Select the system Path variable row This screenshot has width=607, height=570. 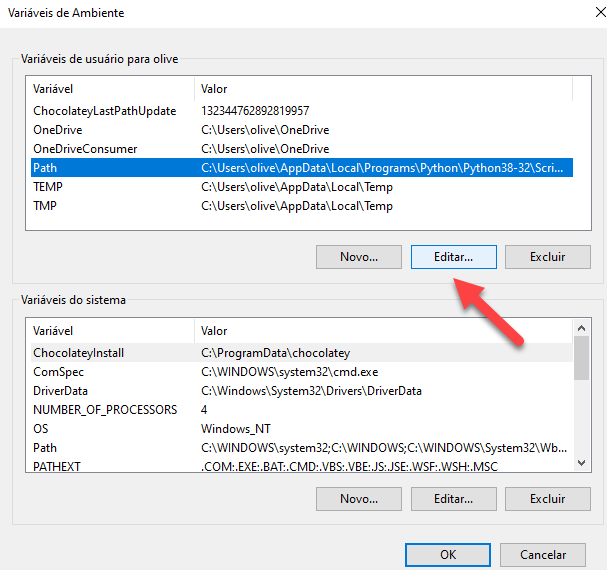pyautogui.click(x=302, y=448)
